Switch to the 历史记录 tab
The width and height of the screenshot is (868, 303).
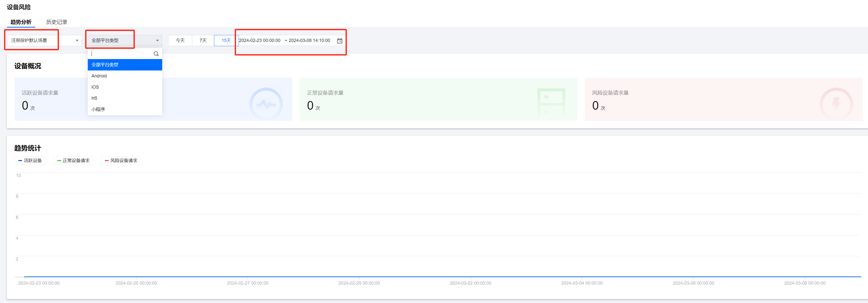(x=57, y=22)
